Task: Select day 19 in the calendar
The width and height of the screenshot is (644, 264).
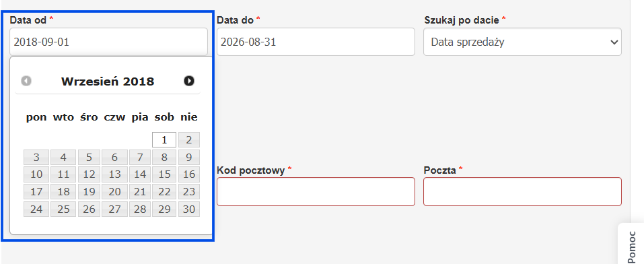Action: tap(89, 192)
